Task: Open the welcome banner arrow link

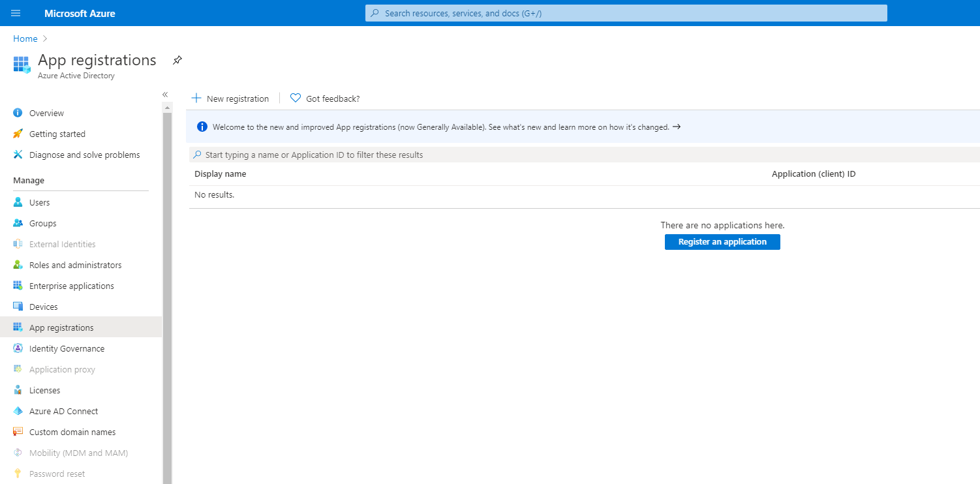Action: click(x=677, y=127)
